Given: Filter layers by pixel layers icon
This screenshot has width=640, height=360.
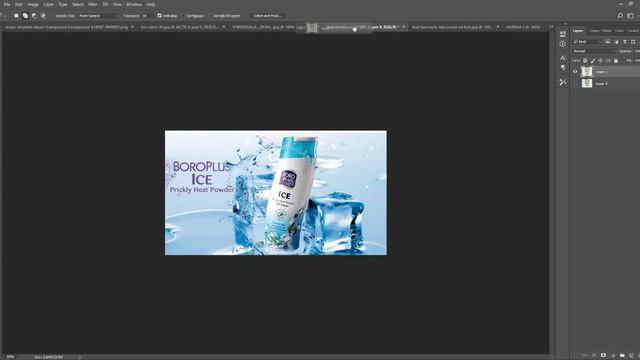Looking at the screenshot, I should (608, 42).
